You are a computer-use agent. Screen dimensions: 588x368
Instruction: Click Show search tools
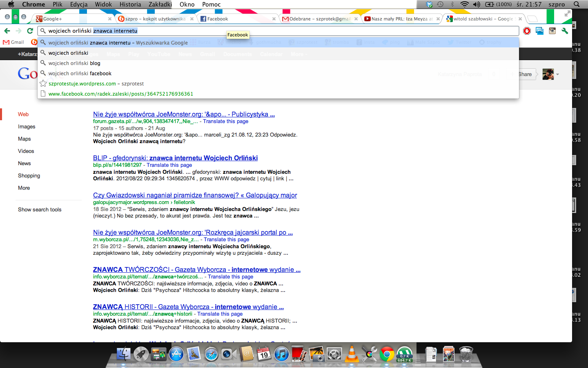coord(40,210)
